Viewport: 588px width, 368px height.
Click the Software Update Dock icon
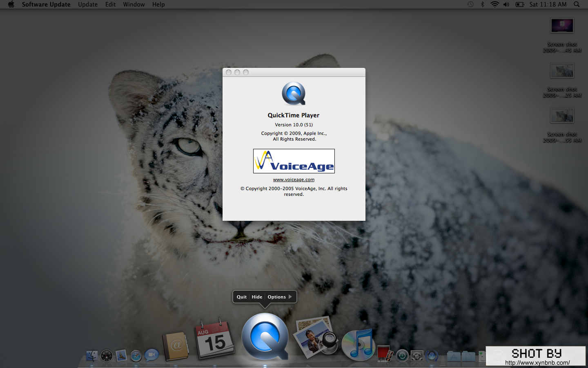point(432,356)
